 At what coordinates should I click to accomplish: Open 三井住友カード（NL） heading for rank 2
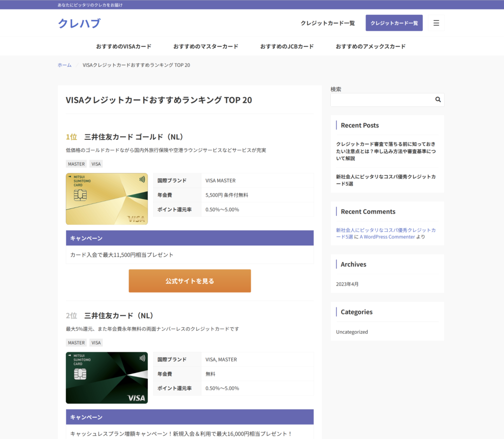point(119,316)
